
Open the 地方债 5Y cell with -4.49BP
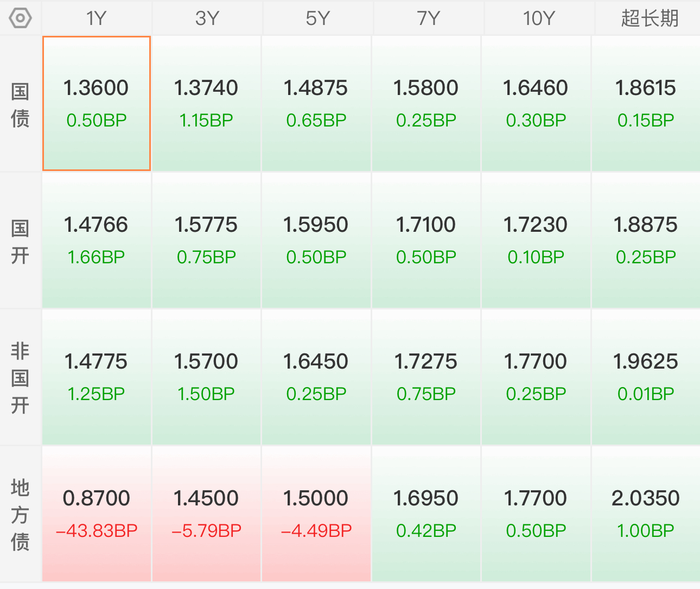point(316,514)
